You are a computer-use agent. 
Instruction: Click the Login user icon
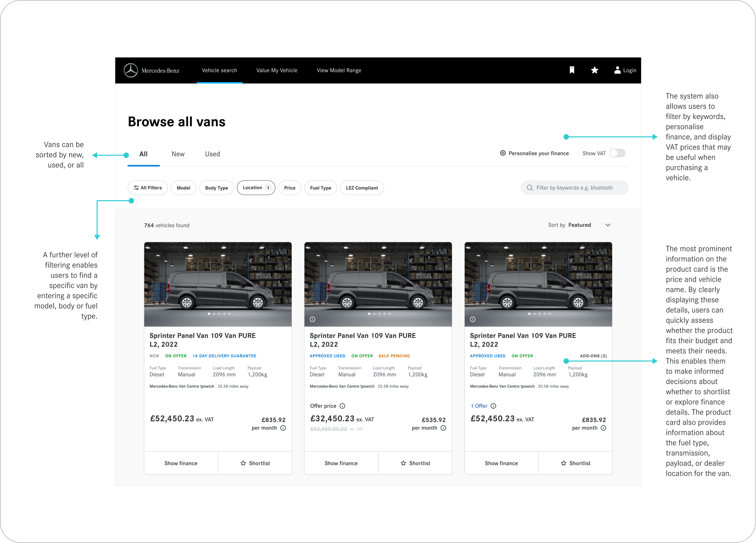click(x=617, y=70)
